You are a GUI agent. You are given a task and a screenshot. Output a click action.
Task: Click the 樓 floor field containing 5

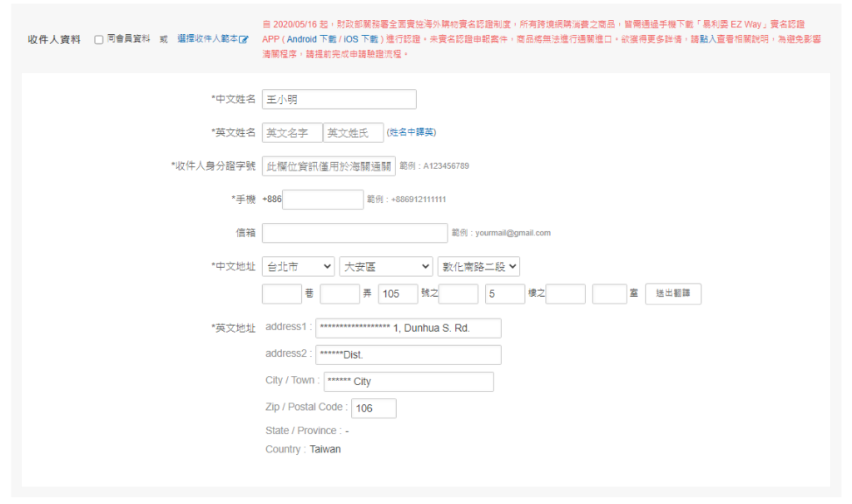click(x=505, y=294)
